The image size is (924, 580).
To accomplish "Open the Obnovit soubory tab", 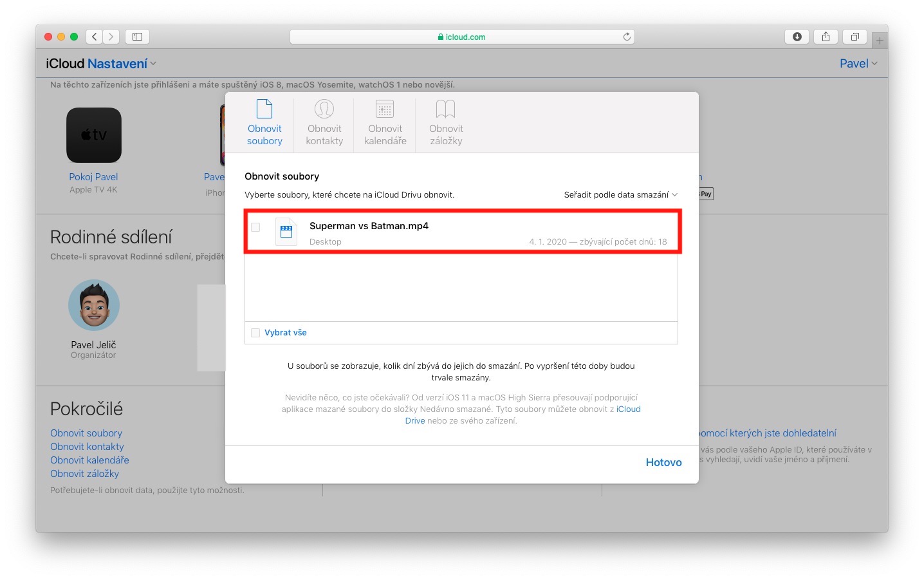I will coord(264,122).
